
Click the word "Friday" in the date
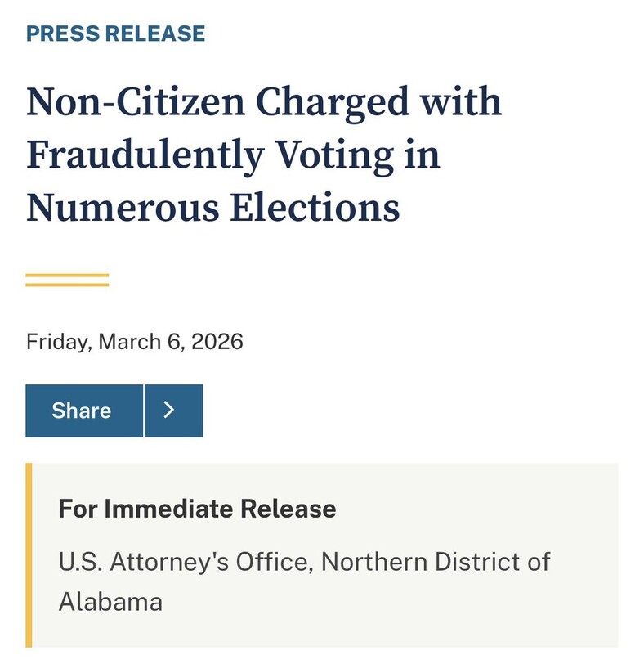(57, 341)
